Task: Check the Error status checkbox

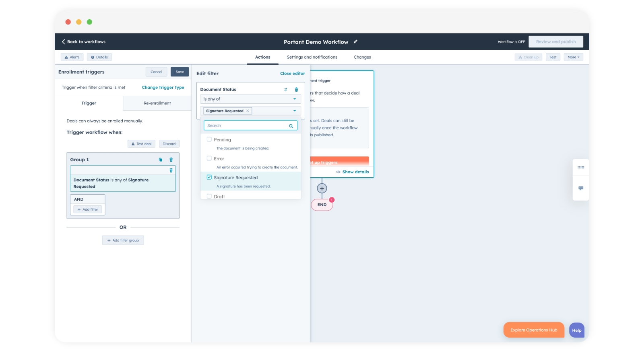Action: pos(209,158)
